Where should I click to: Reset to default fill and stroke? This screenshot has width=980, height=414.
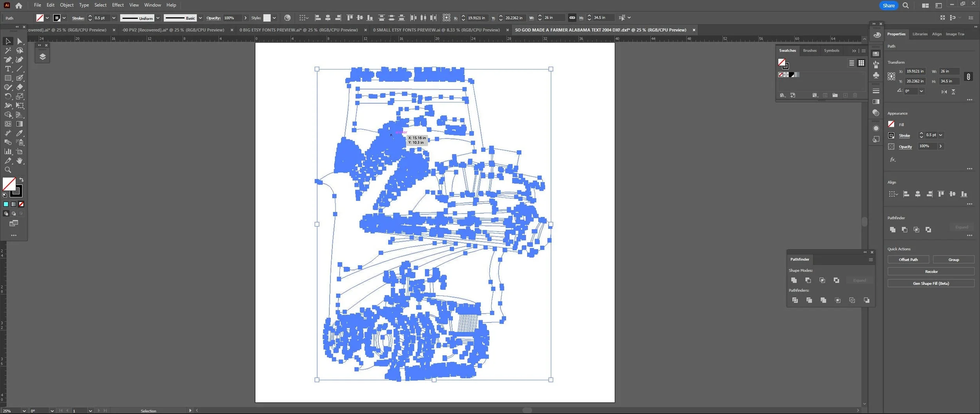pos(5,195)
